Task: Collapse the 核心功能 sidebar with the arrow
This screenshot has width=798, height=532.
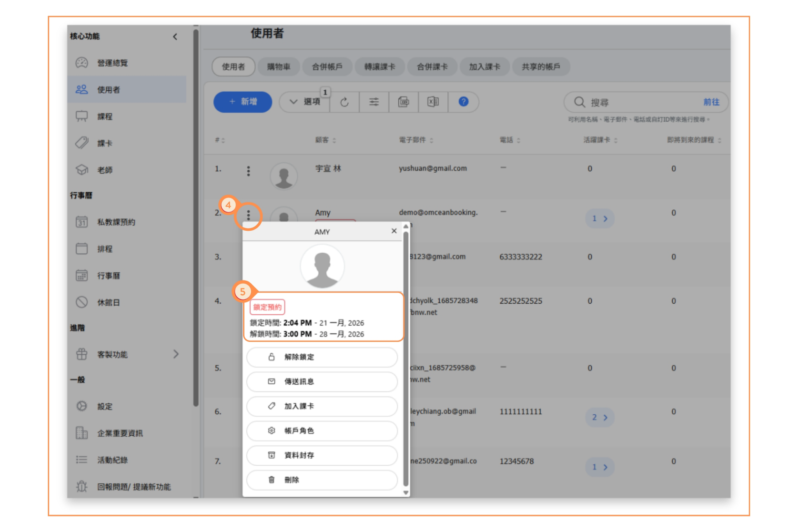Action: point(175,37)
